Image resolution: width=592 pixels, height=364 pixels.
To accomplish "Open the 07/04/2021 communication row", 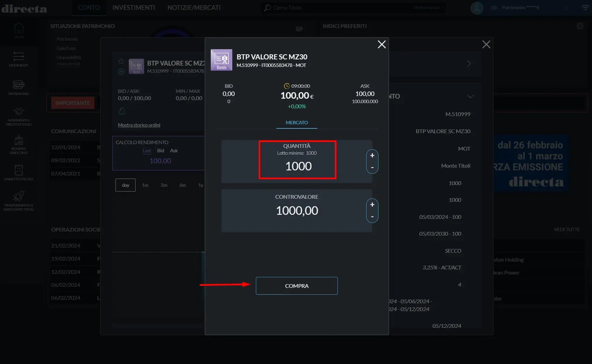I will (75, 173).
